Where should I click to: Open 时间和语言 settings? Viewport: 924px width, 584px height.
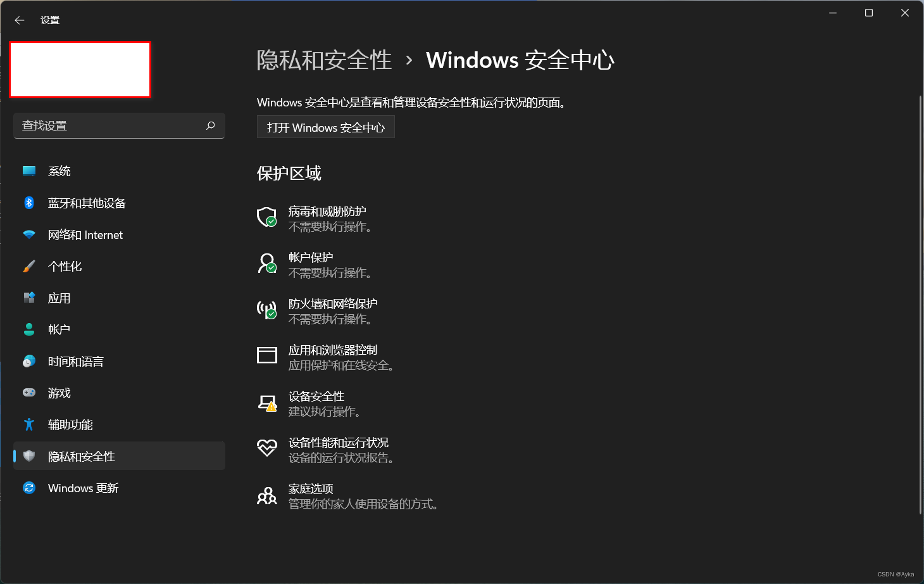click(119, 361)
